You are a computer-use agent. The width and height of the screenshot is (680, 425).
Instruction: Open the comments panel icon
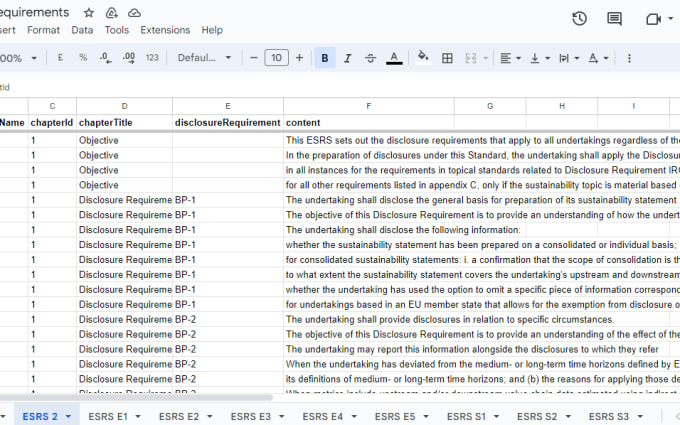[615, 19]
